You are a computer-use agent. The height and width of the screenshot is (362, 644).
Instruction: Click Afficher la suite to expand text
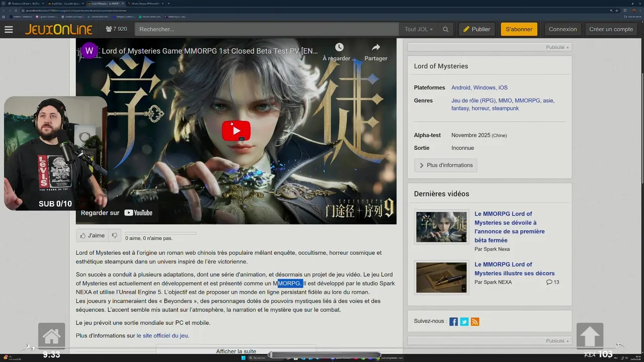(x=236, y=351)
